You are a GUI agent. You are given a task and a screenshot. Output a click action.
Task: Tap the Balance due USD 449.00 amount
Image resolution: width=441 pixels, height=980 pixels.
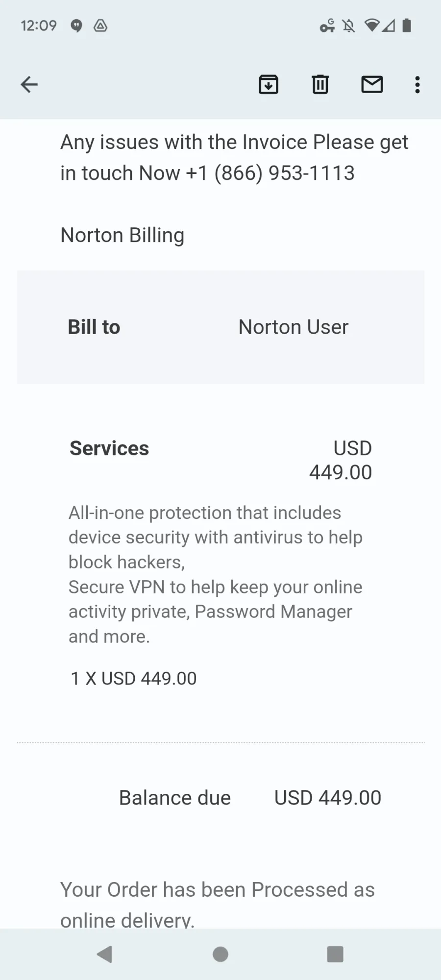coord(328,798)
